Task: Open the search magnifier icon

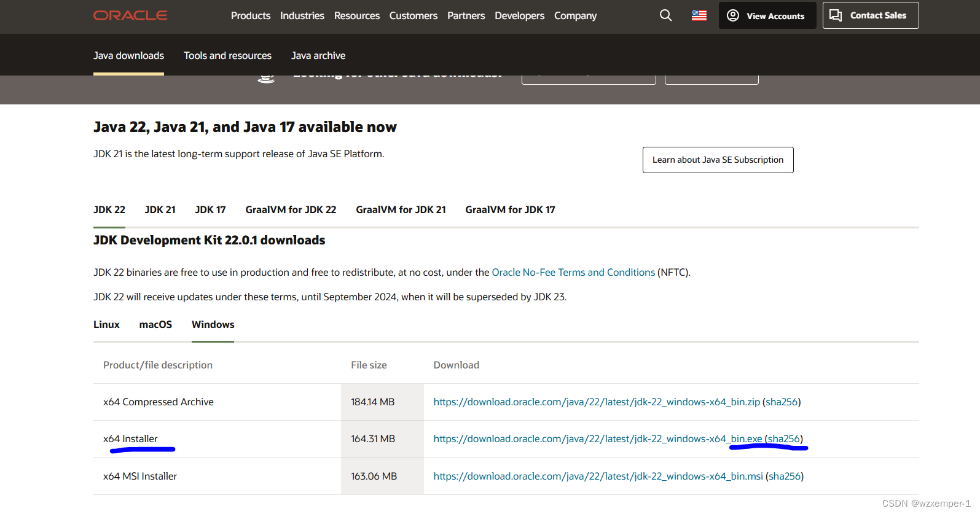Action: [x=665, y=15]
